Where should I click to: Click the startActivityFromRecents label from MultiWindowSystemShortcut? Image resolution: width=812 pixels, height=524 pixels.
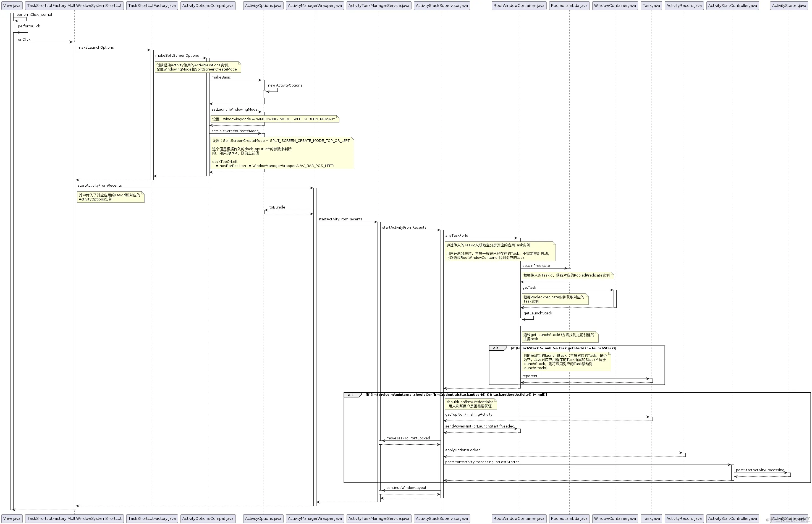point(99,186)
